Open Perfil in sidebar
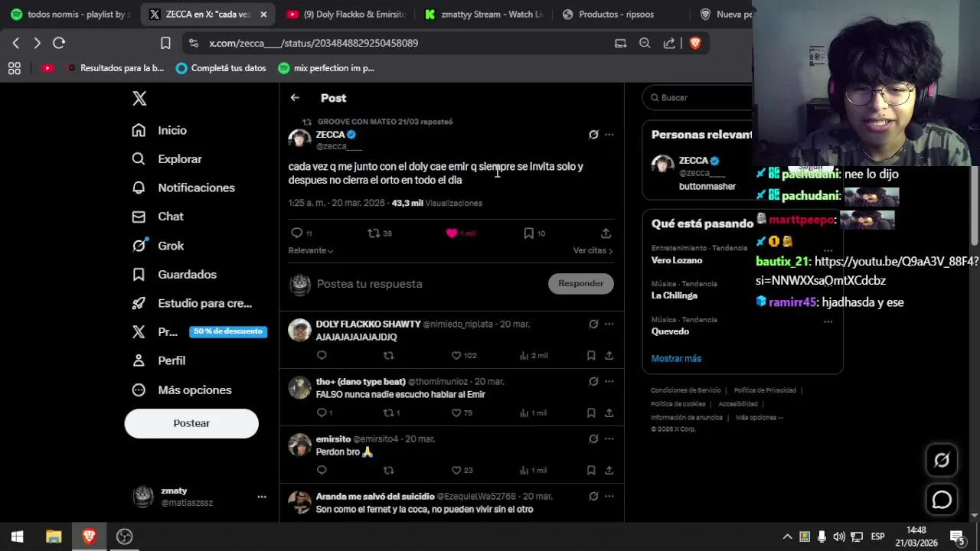Image resolution: width=980 pixels, height=551 pixels. (158, 360)
